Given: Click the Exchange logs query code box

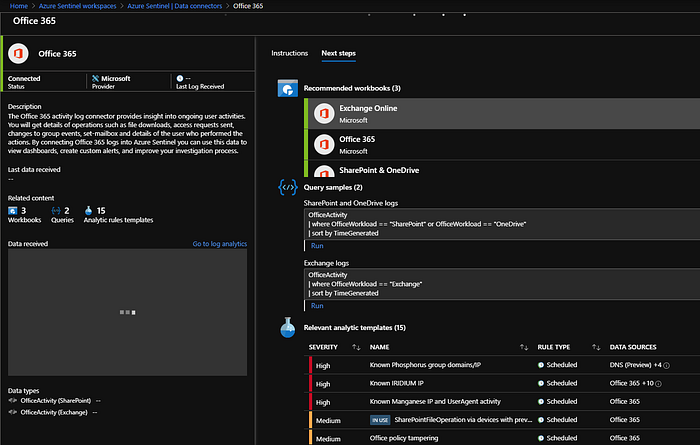Looking at the screenshot, I should pos(502,284).
